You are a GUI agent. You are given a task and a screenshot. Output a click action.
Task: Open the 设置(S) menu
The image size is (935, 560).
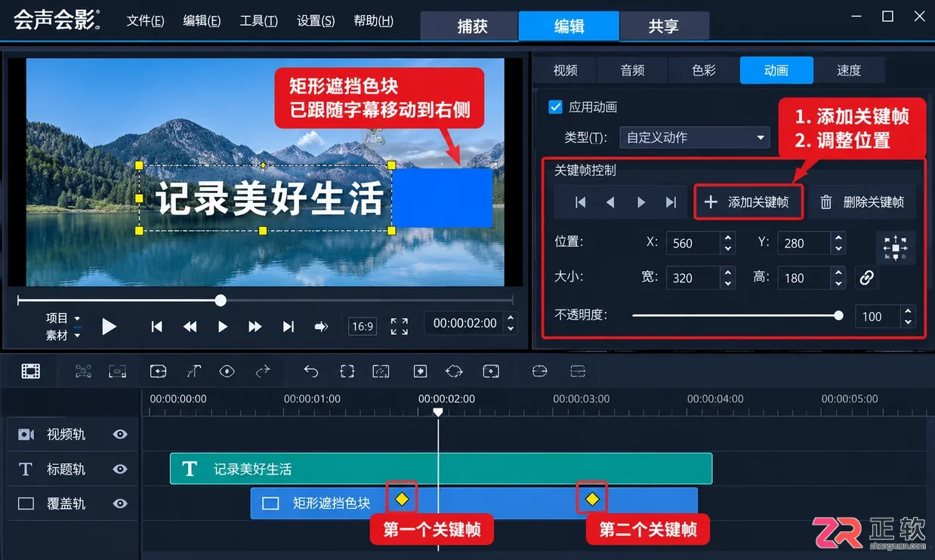(x=316, y=21)
